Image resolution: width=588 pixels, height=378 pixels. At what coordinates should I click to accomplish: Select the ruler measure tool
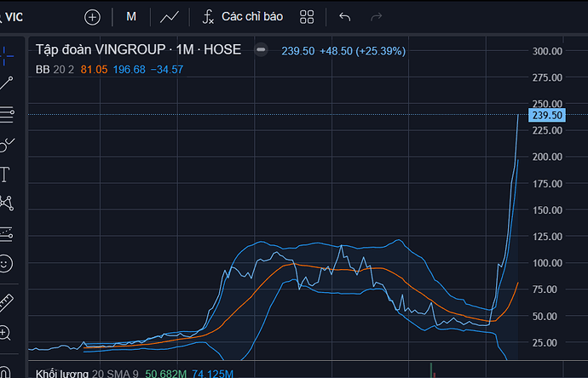[6, 303]
